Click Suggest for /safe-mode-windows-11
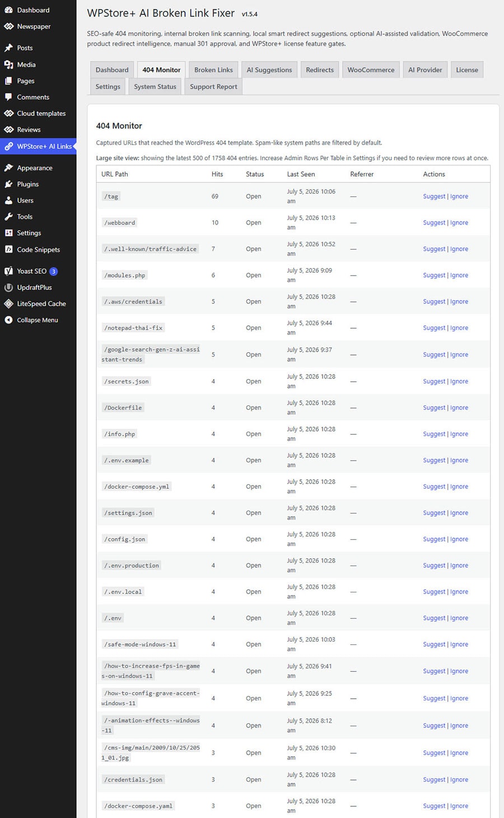Image resolution: width=504 pixels, height=818 pixels. click(x=434, y=644)
